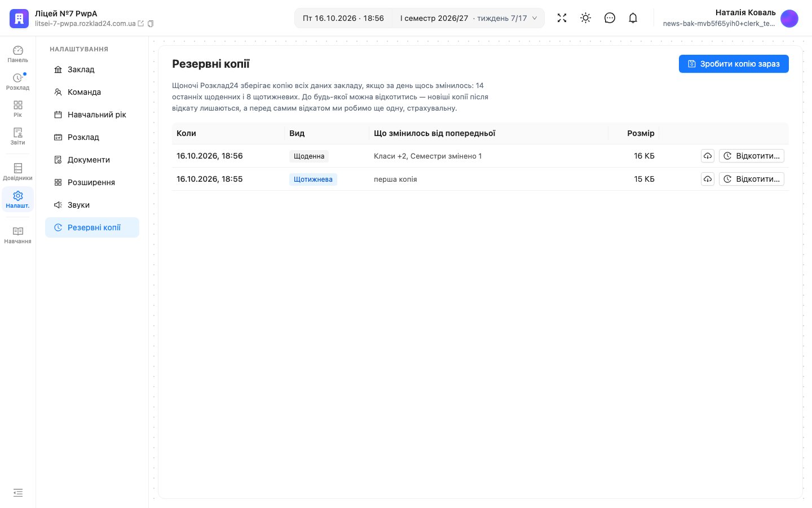
Task: Download the 18:55 backup copy
Action: (x=708, y=179)
